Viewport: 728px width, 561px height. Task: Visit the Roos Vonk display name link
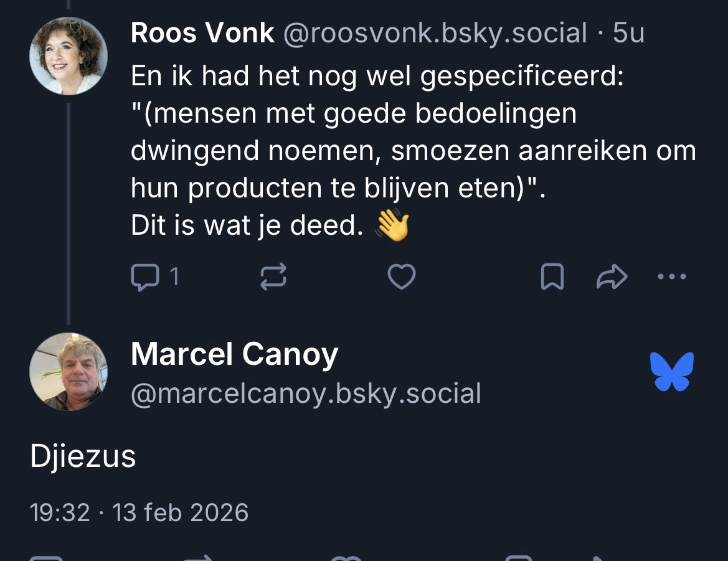click(x=202, y=33)
